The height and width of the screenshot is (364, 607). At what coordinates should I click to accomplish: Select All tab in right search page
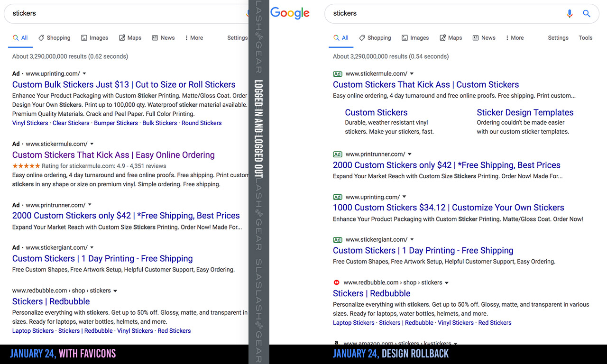pos(341,38)
